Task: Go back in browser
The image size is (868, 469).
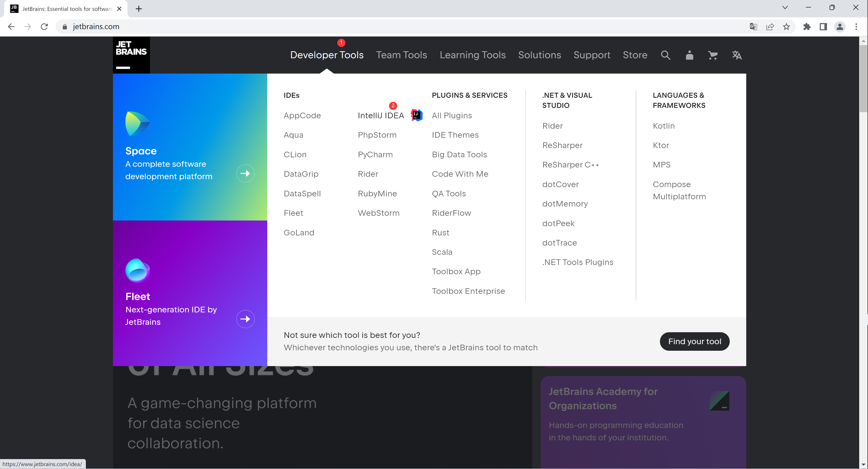Action: [11, 27]
